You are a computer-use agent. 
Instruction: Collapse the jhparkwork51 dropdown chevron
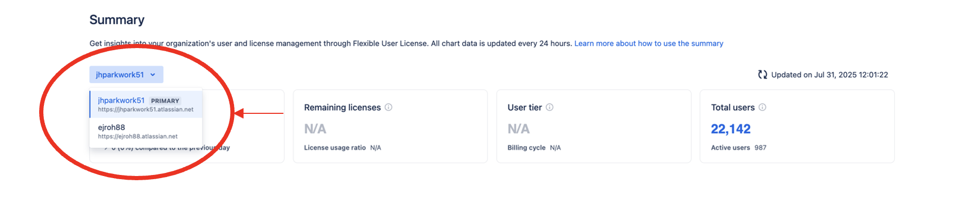[153, 75]
